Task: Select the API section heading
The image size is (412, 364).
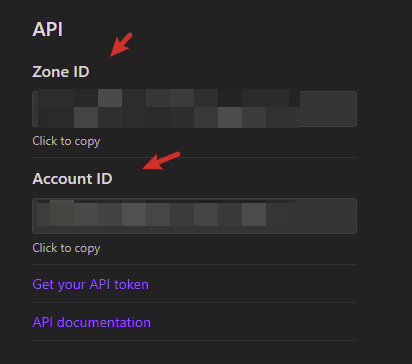Action: click(x=47, y=29)
